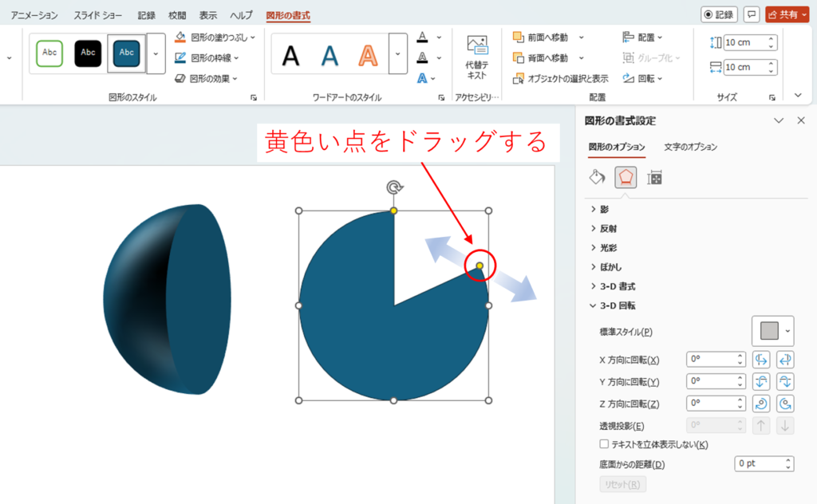
Task: Click the X rotation left icon button
Action: coord(760,360)
